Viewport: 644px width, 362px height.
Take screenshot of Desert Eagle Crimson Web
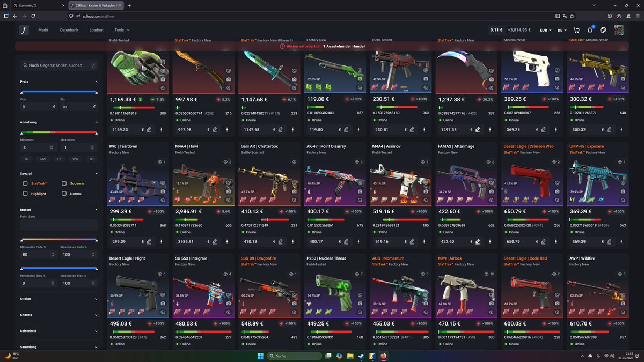pos(557,191)
